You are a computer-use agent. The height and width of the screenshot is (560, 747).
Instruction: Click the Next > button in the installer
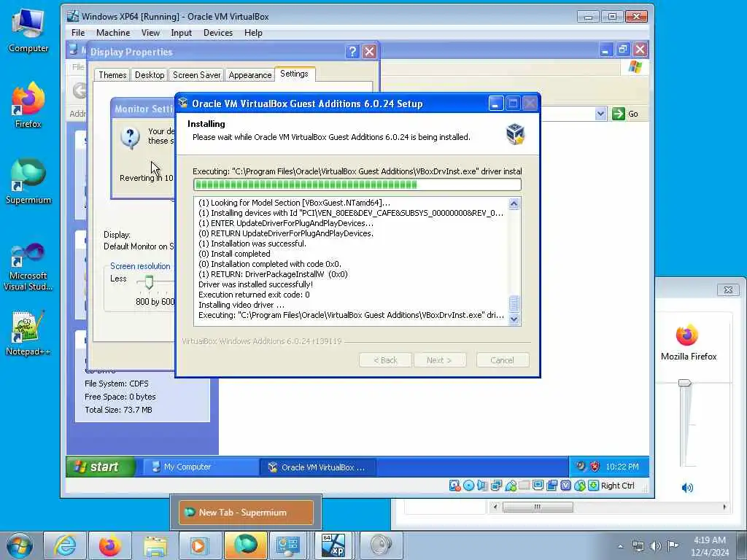[439, 360]
